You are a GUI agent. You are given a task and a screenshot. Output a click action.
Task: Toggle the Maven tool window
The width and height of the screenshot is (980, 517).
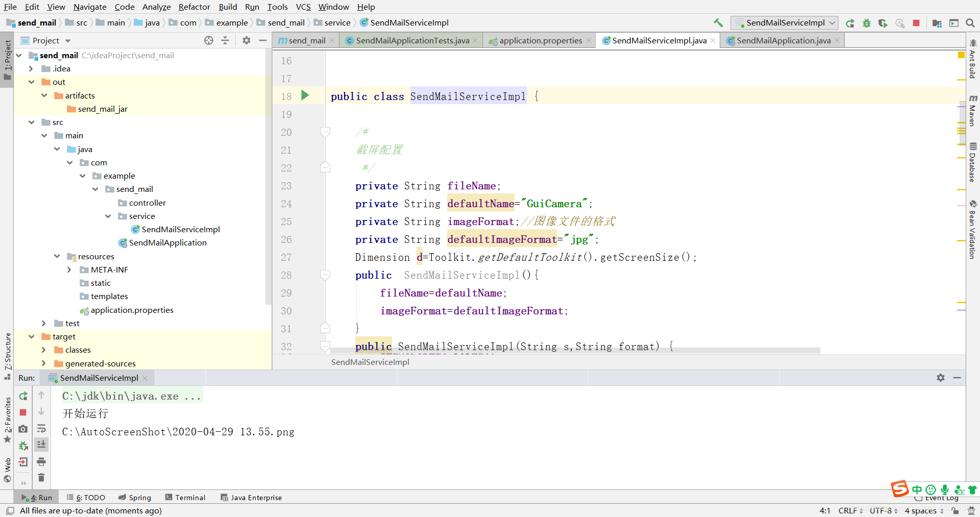(973, 110)
